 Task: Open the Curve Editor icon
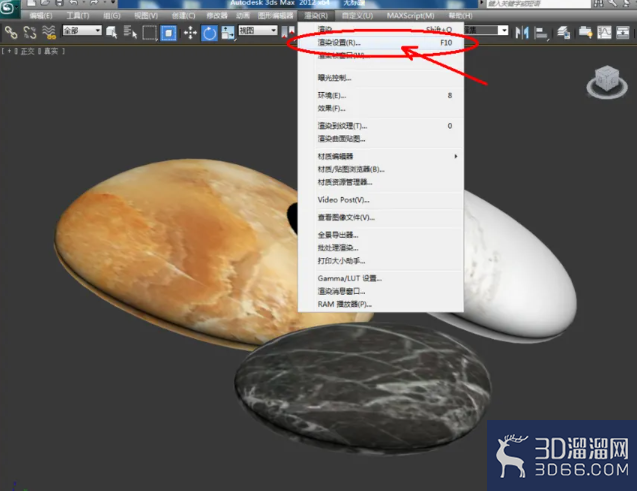(x=604, y=32)
